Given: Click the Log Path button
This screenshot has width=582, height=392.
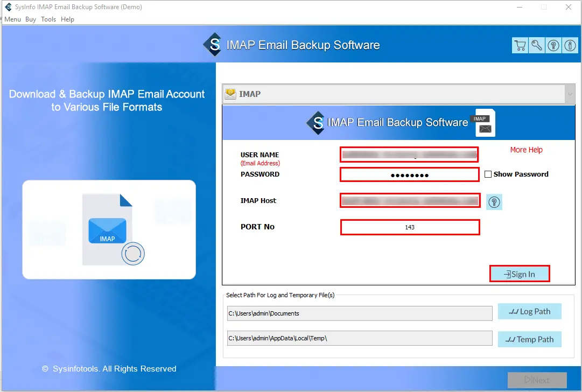Looking at the screenshot, I should (529, 311).
